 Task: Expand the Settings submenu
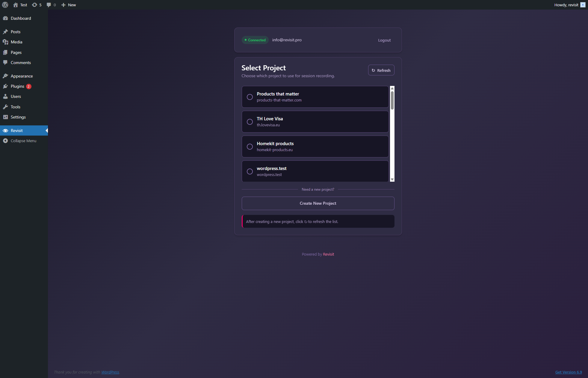pyautogui.click(x=17, y=117)
